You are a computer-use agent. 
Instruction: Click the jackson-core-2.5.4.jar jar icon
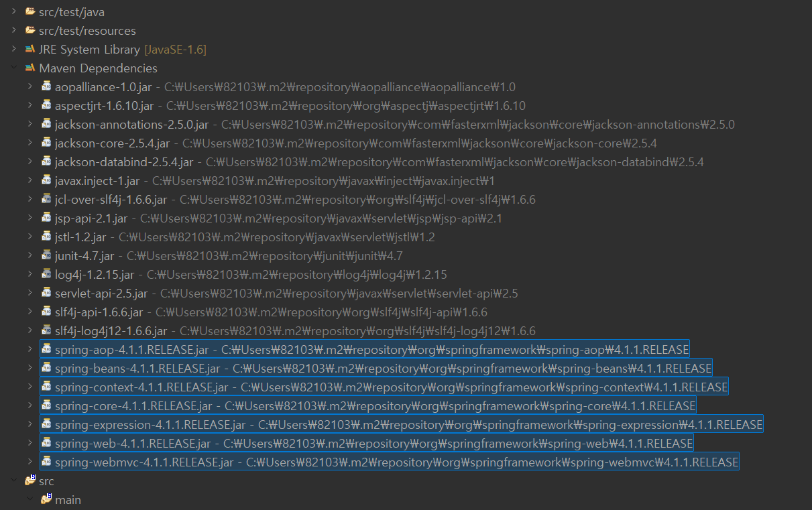(46, 143)
